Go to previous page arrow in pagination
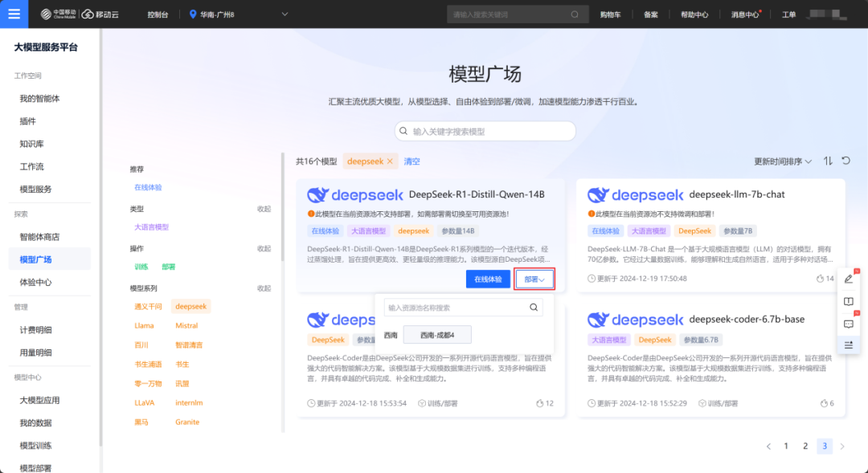 tap(768, 446)
